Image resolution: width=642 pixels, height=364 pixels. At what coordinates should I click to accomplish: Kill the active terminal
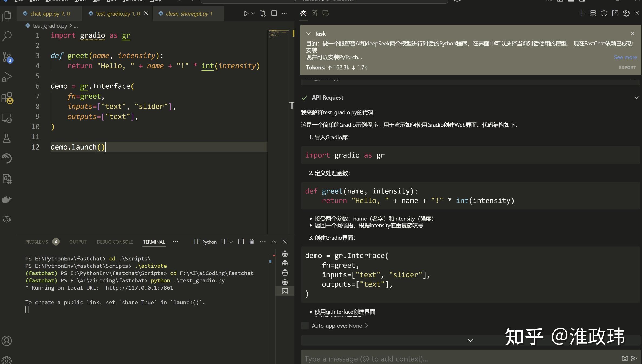[x=251, y=242]
